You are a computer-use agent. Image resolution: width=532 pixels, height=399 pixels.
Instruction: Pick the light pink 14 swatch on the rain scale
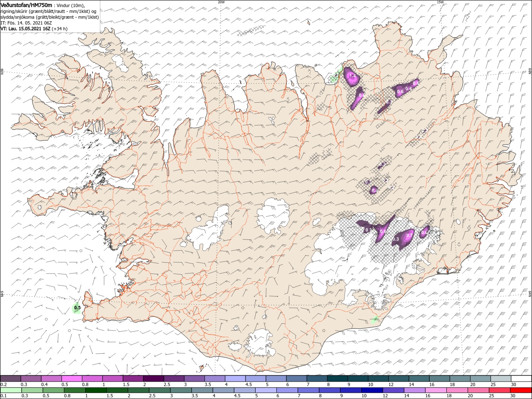coord(436,390)
